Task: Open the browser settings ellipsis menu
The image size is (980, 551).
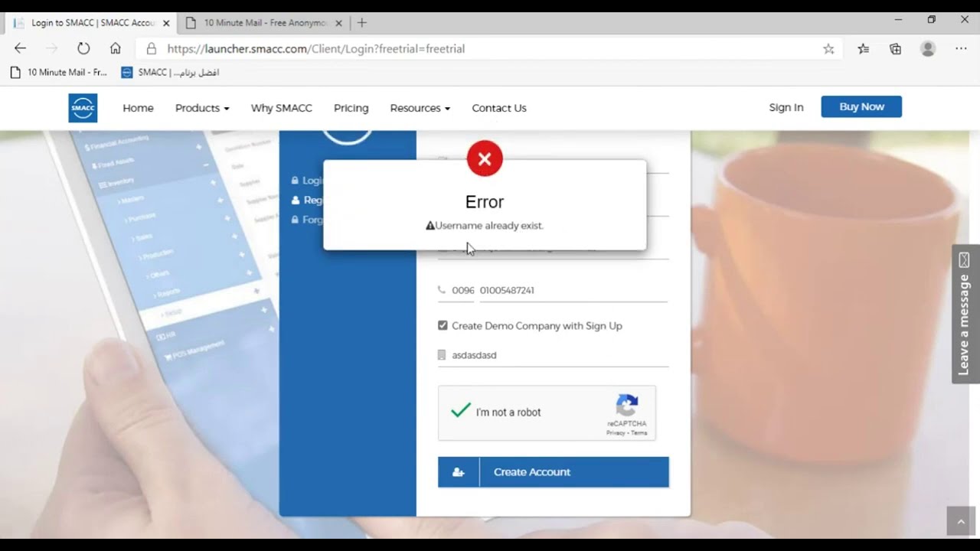Action: coord(961,49)
